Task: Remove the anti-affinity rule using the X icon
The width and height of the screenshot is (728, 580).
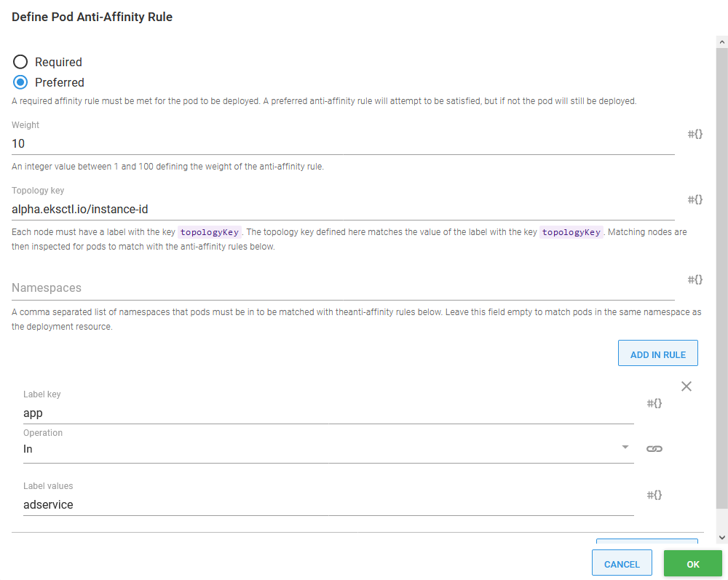Action: tap(686, 386)
